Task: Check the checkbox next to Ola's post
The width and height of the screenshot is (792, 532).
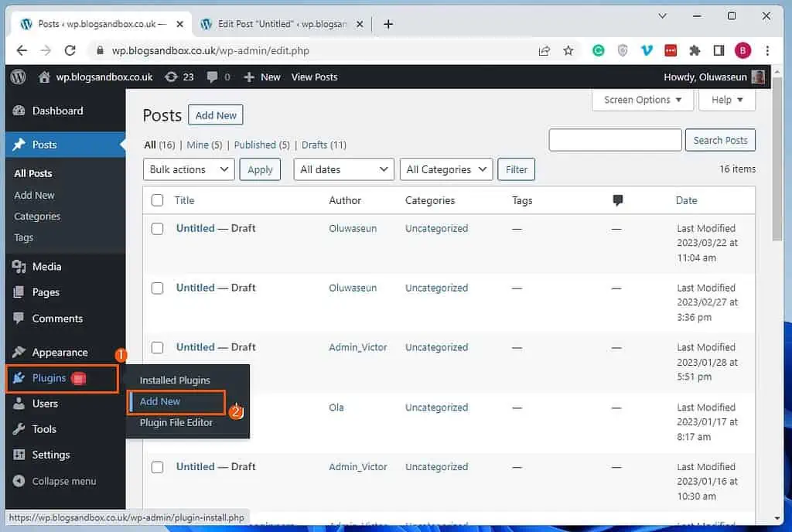Action: coord(157,408)
